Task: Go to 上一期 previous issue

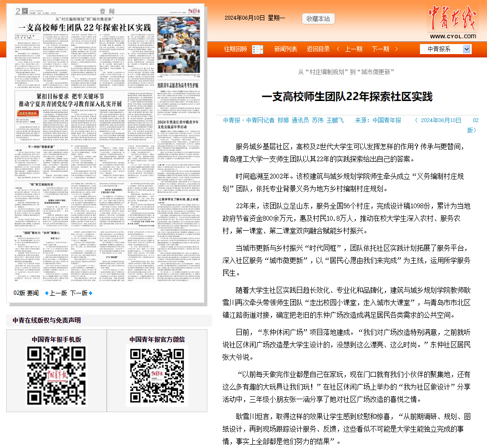Action: (x=353, y=49)
